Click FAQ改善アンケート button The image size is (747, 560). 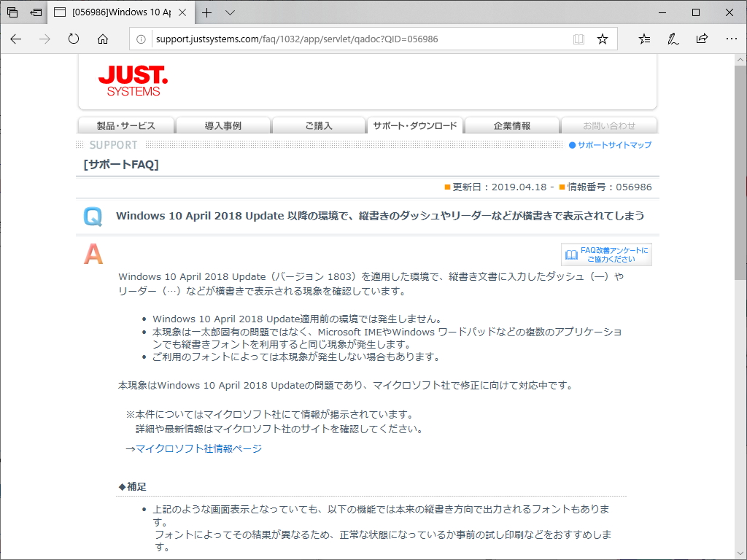click(x=606, y=254)
